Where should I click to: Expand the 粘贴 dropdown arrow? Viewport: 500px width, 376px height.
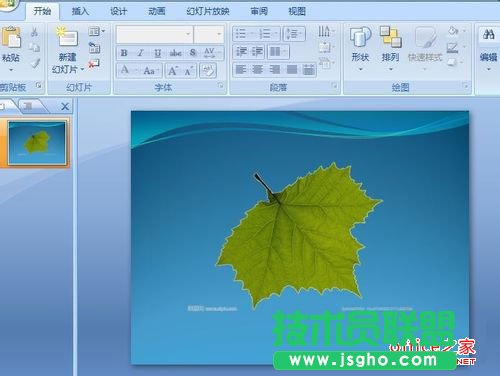point(11,70)
